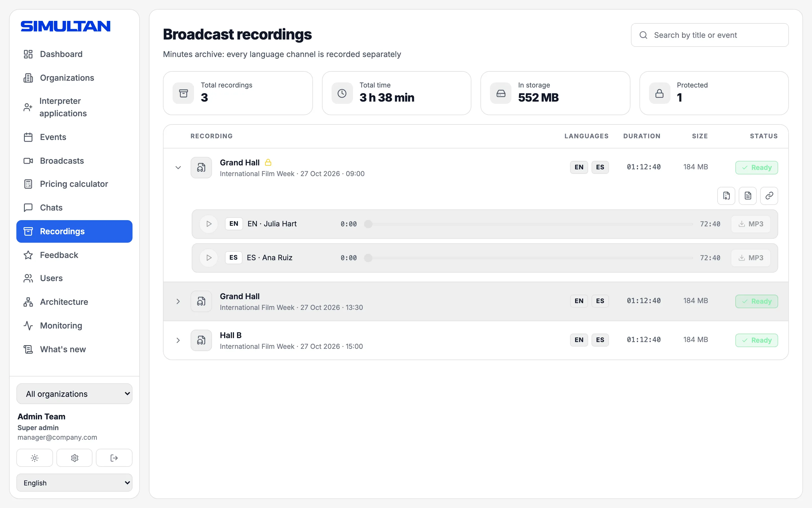This screenshot has height=508, width=812.
Task: Play the ES Ana Ruiz track
Action: coord(209,258)
